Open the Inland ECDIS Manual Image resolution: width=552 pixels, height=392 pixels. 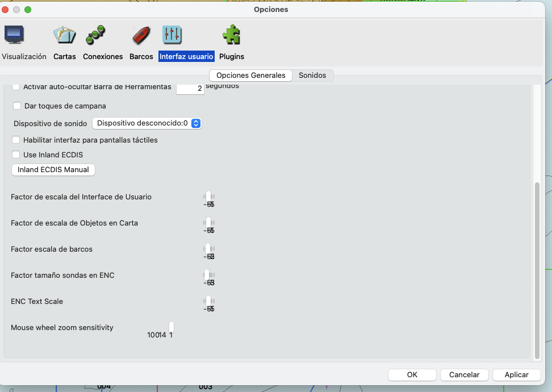pyautogui.click(x=53, y=169)
